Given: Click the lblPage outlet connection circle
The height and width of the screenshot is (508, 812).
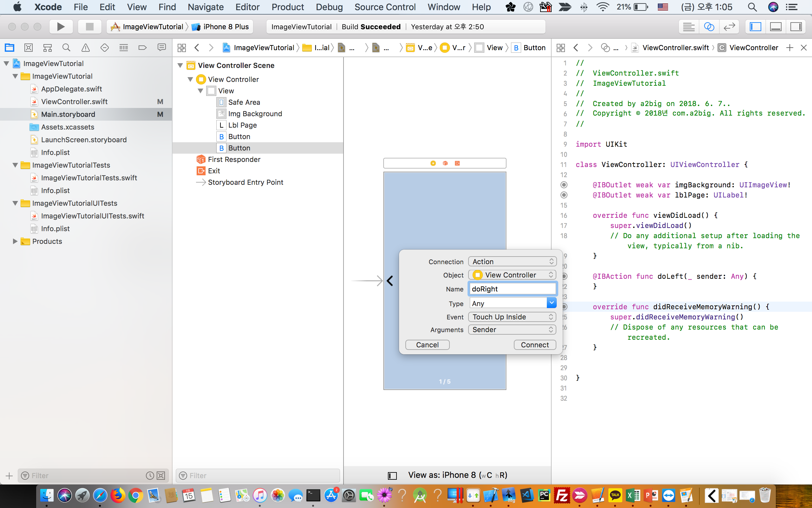Looking at the screenshot, I should [x=564, y=195].
